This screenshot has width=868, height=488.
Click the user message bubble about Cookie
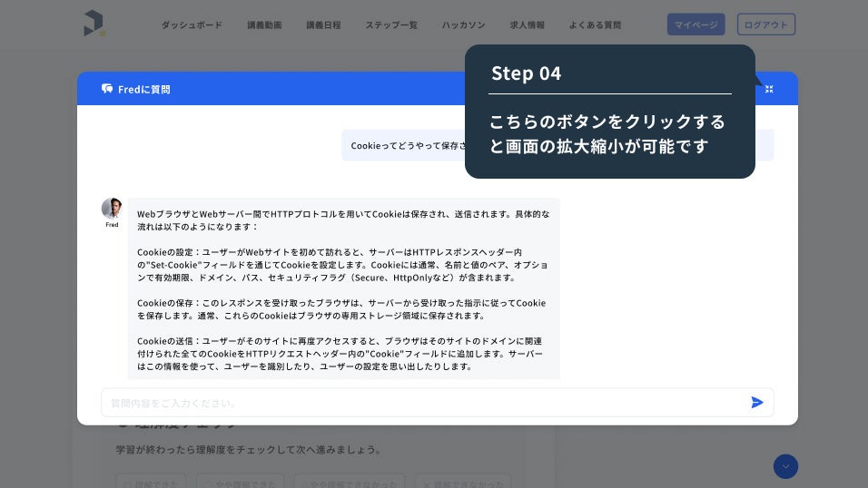click(557, 145)
